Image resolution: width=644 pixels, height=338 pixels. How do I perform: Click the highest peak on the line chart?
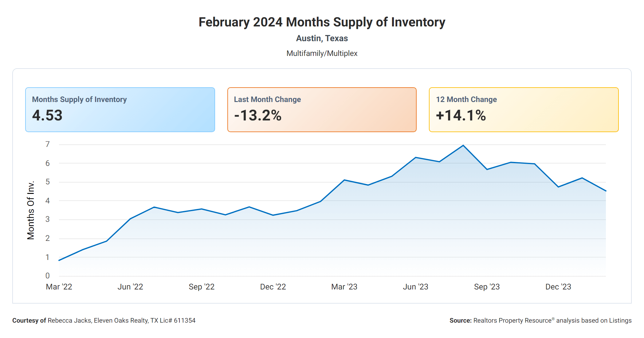click(463, 145)
